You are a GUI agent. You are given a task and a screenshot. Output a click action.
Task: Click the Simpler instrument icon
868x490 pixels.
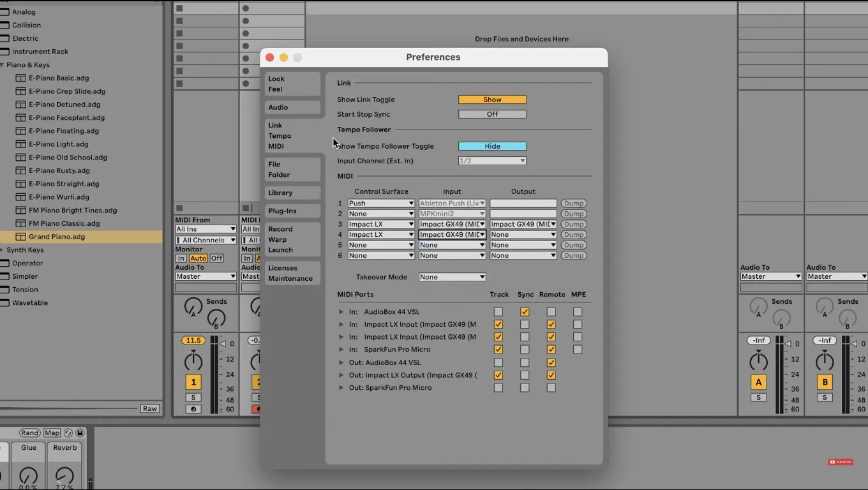pos(5,276)
